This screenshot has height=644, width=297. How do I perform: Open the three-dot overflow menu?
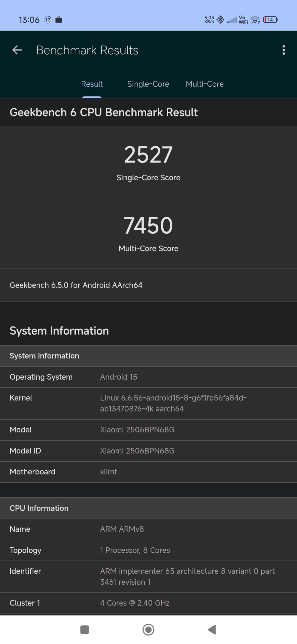point(284,50)
